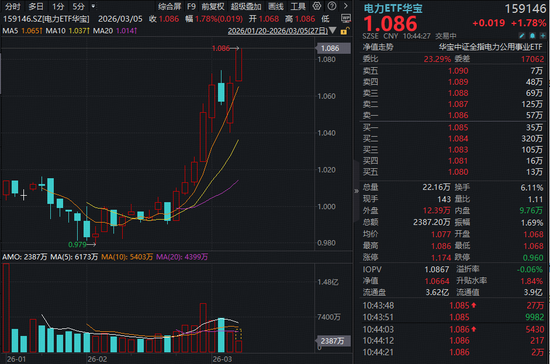
Task: Click the 跌停 limit-down price 0.960
Action: pos(533,258)
